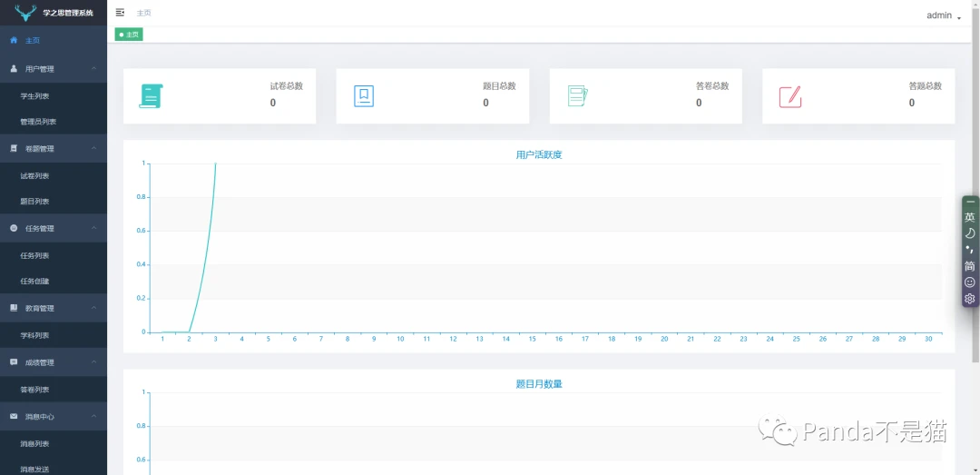The width and height of the screenshot is (980, 475).
Task: Click the 答卷总数 documents icon
Action: click(577, 95)
